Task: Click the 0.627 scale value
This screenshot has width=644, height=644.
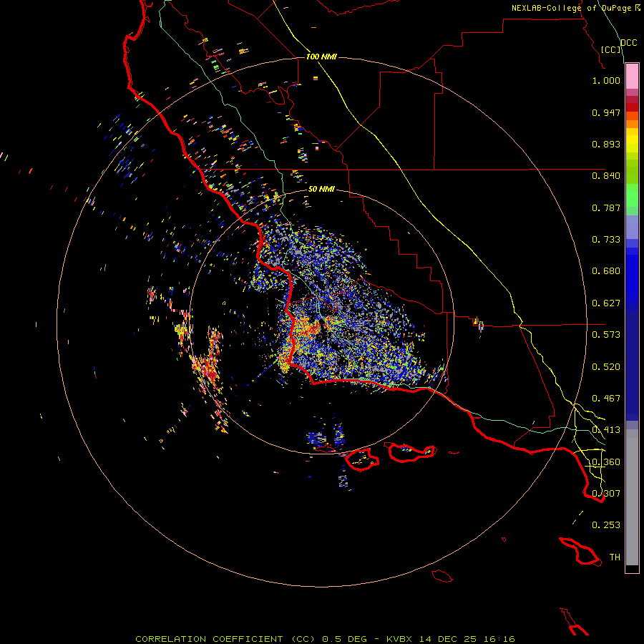Action: coord(606,303)
